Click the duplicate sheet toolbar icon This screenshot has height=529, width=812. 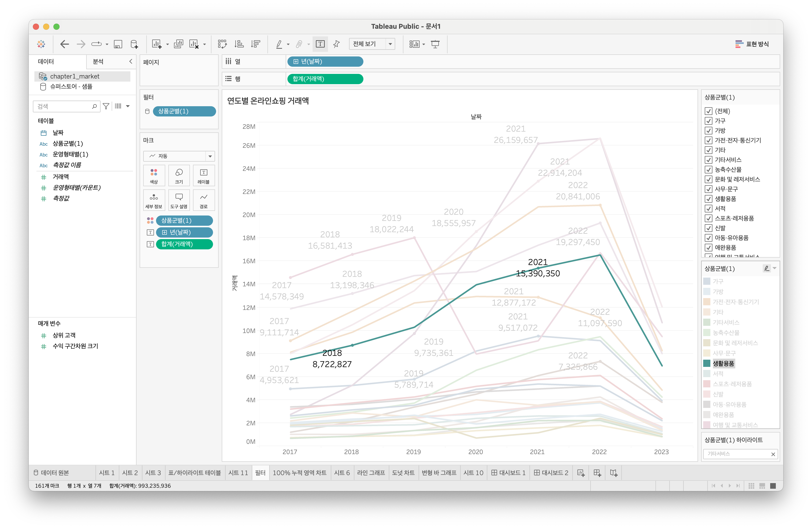pyautogui.click(x=178, y=44)
